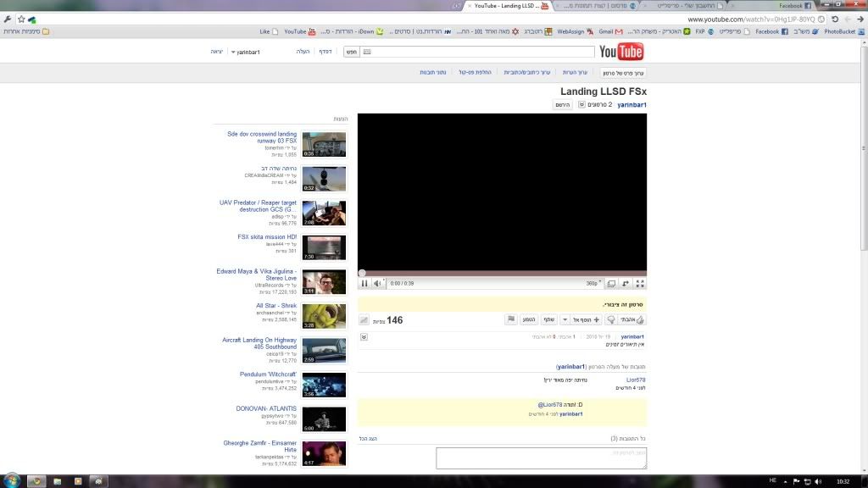
Task: Click the video progress bar scrubber
Action: 362,273
